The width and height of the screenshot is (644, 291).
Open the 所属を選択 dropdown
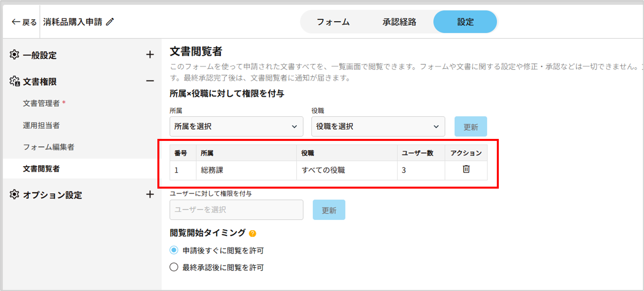click(x=236, y=126)
